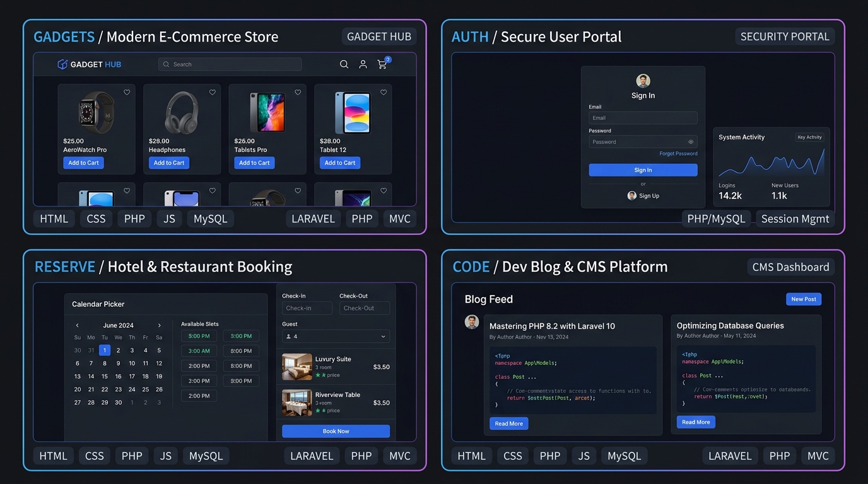Image resolution: width=868 pixels, height=484 pixels.
Task: Add the Headphones to cart
Action: click(x=169, y=163)
